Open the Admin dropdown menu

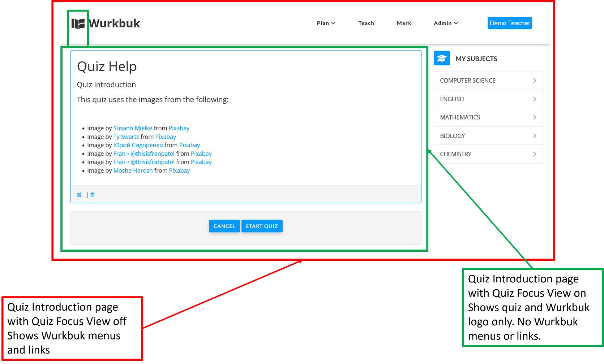pos(445,23)
